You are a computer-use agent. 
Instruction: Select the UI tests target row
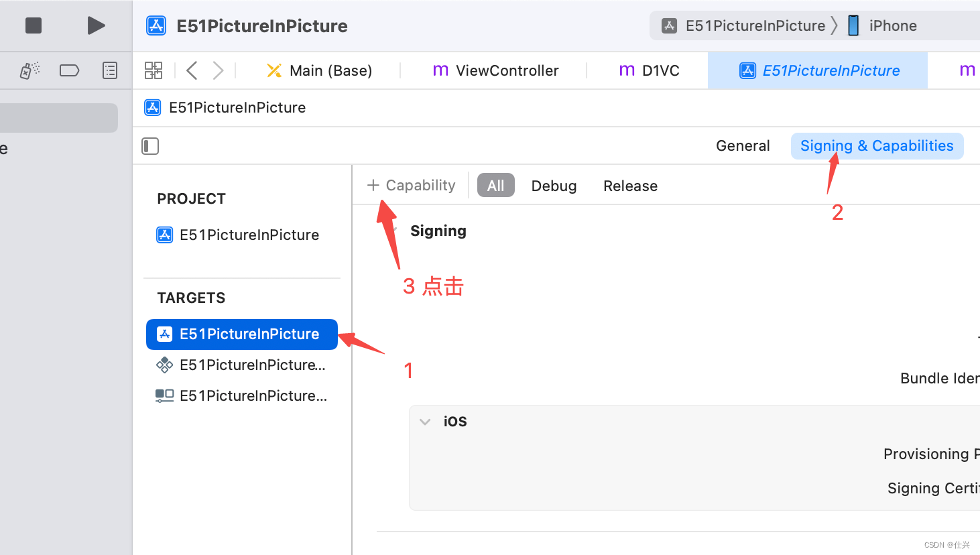tap(241, 395)
